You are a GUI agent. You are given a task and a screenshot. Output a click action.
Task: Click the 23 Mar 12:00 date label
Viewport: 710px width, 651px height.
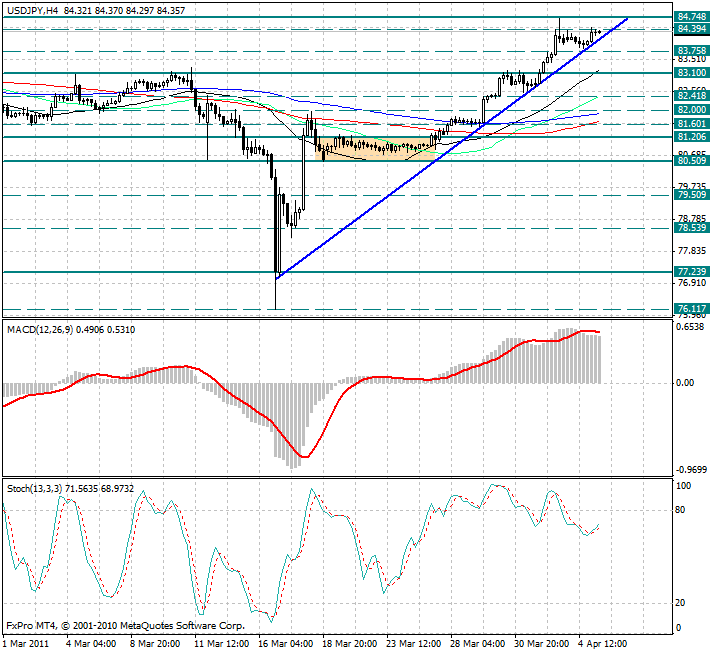(414, 644)
